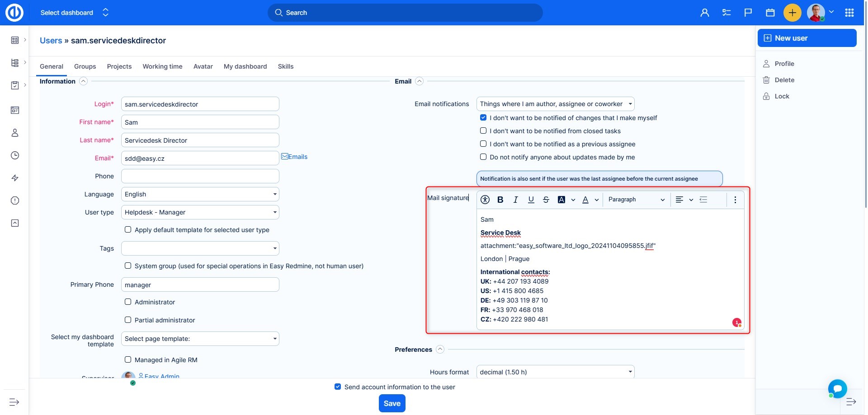Open the Skills tab

[285, 66]
